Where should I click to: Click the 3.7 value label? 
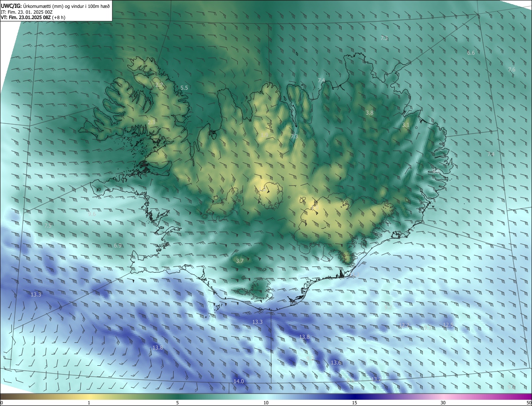[x=239, y=261]
